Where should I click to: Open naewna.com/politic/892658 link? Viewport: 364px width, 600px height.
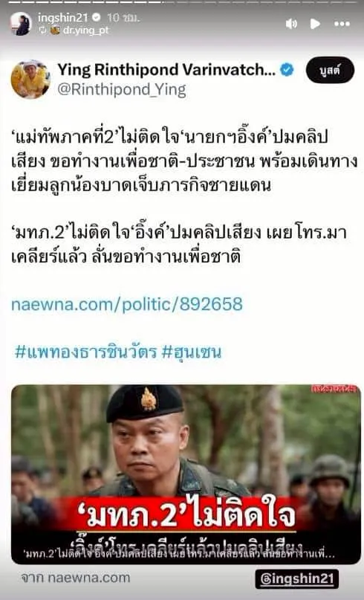pyautogui.click(x=127, y=304)
